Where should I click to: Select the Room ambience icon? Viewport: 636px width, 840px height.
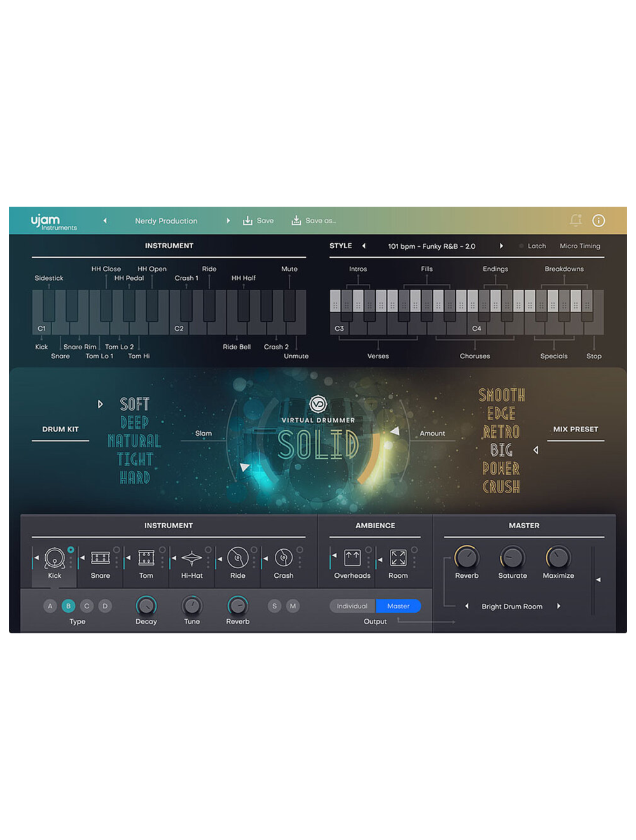[x=398, y=559]
